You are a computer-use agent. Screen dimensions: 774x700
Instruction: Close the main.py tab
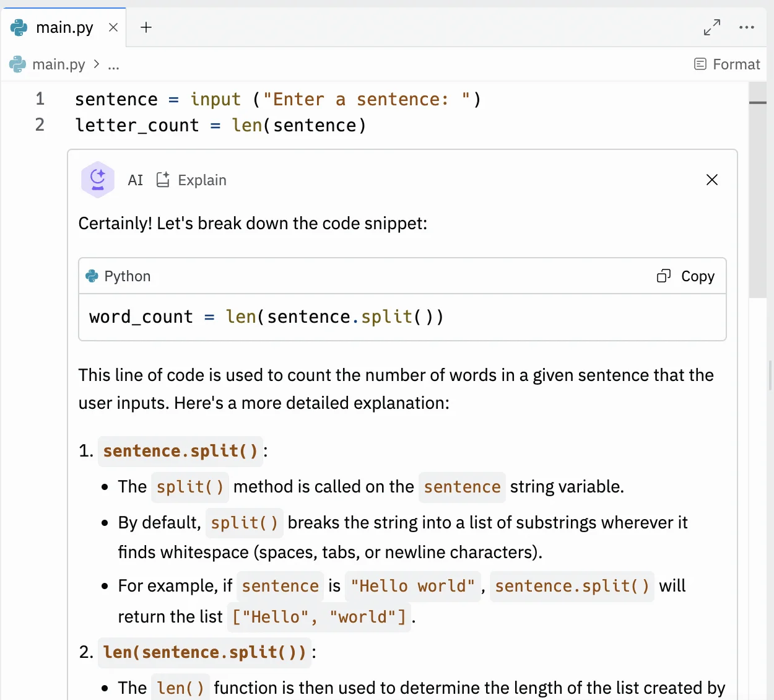(113, 27)
